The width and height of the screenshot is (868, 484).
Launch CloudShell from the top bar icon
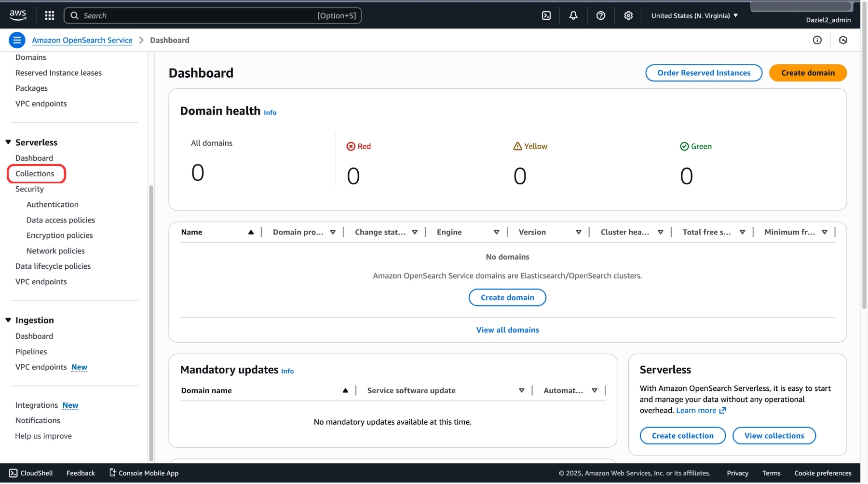coord(546,15)
